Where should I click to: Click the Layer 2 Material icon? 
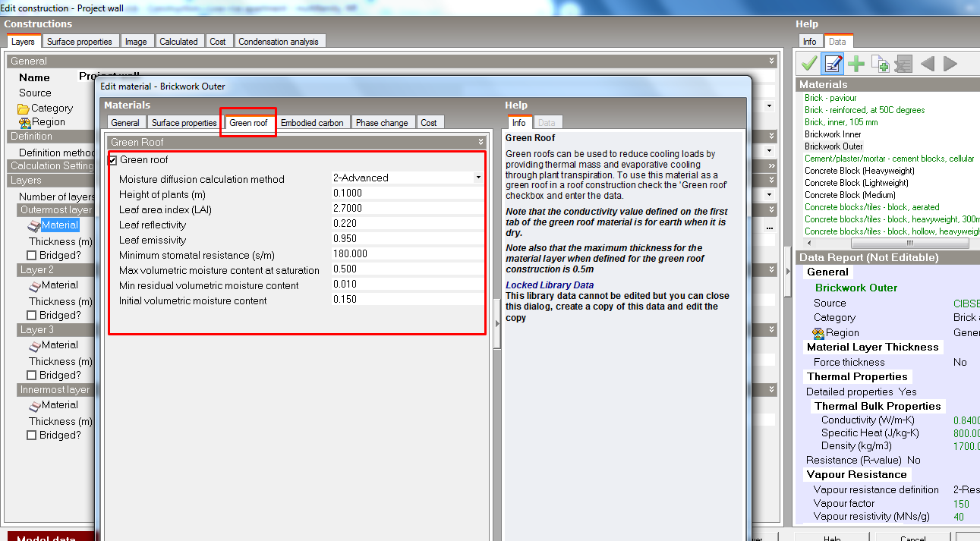34,286
